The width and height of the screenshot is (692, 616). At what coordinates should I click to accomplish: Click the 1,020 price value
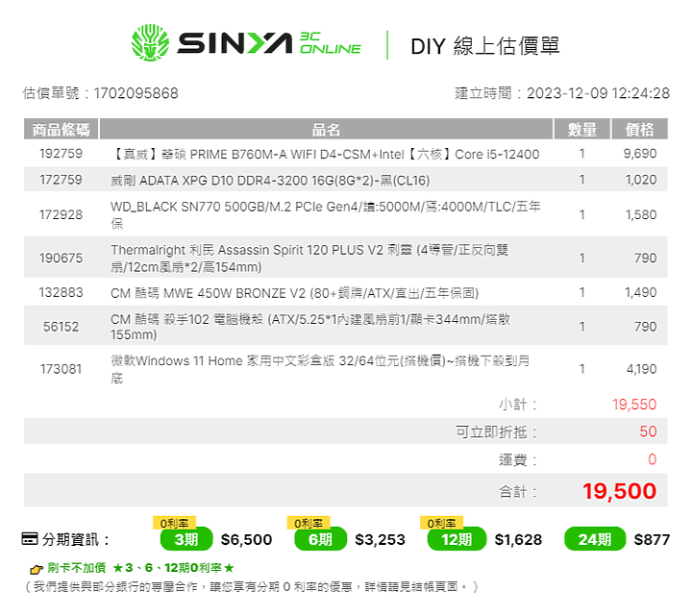click(641, 180)
